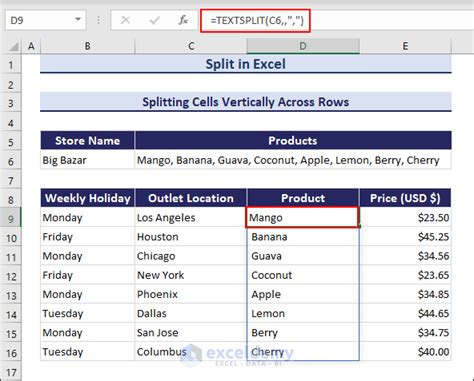
Task: Click the 'Berry' cell
Action: pyautogui.click(x=303, y=333)
